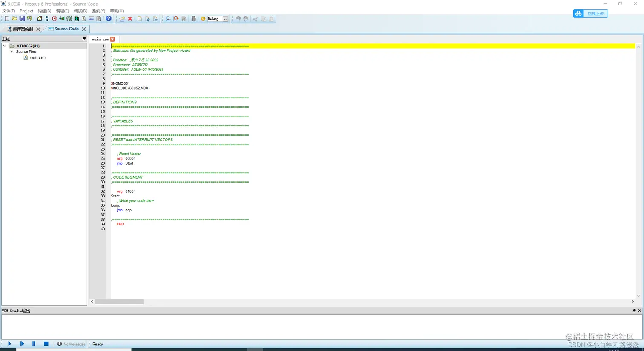Screen dimensions: 644x351
Task: Close the 原理图绘制 tab
Action: tap(38, 29)
